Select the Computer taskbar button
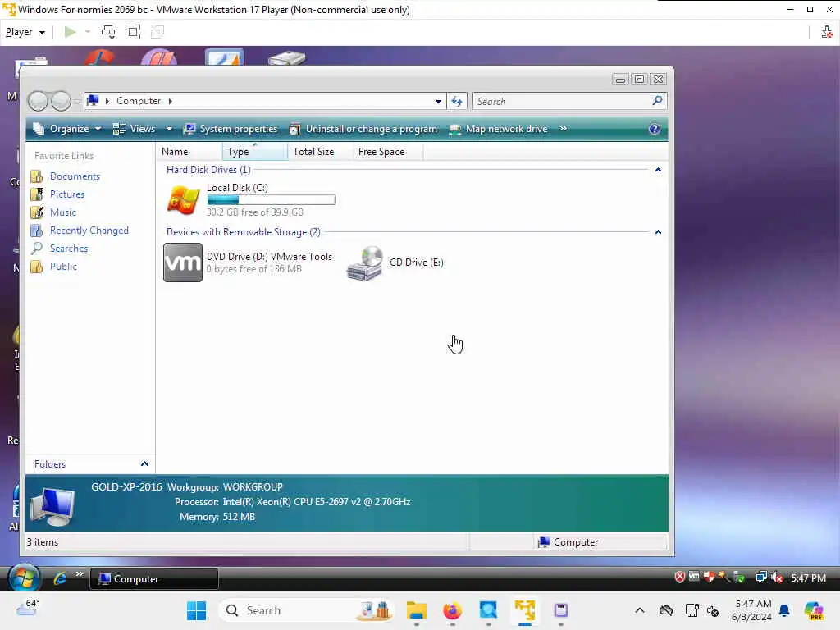This screenshot has height=630, width=840. [x=154, y=578]
